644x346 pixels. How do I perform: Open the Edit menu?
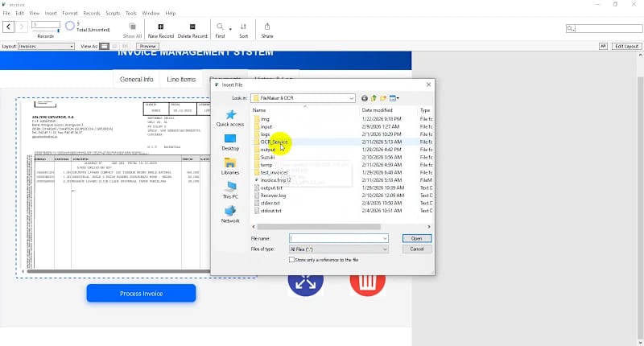(19, 13)
